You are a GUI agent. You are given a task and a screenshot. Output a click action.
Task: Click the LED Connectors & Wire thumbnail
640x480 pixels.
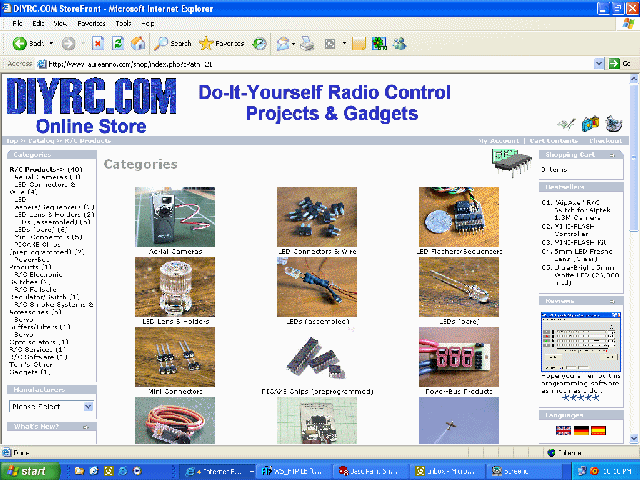[x=317, y=217]
